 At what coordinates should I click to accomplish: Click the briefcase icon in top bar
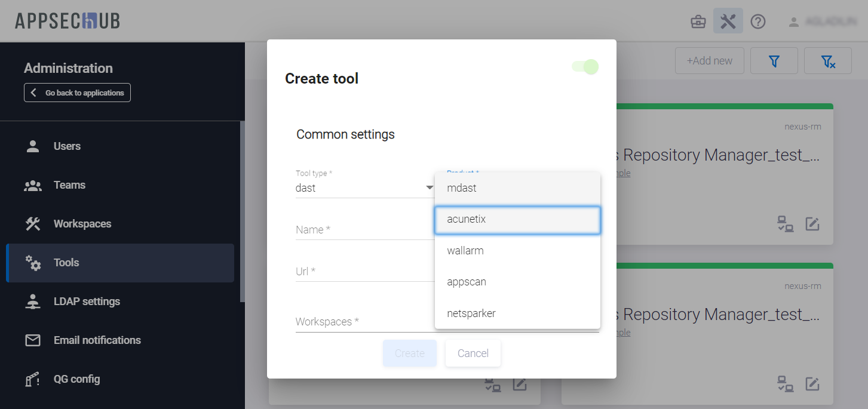coord(698,22)
